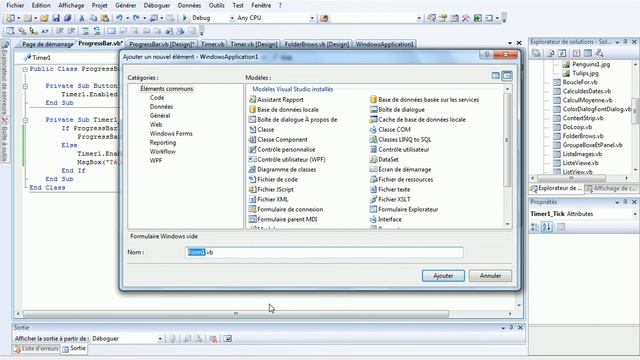Select Écran de démarrage template
The width and height of the screenshot is (640, 360).
tap(400, 169)
